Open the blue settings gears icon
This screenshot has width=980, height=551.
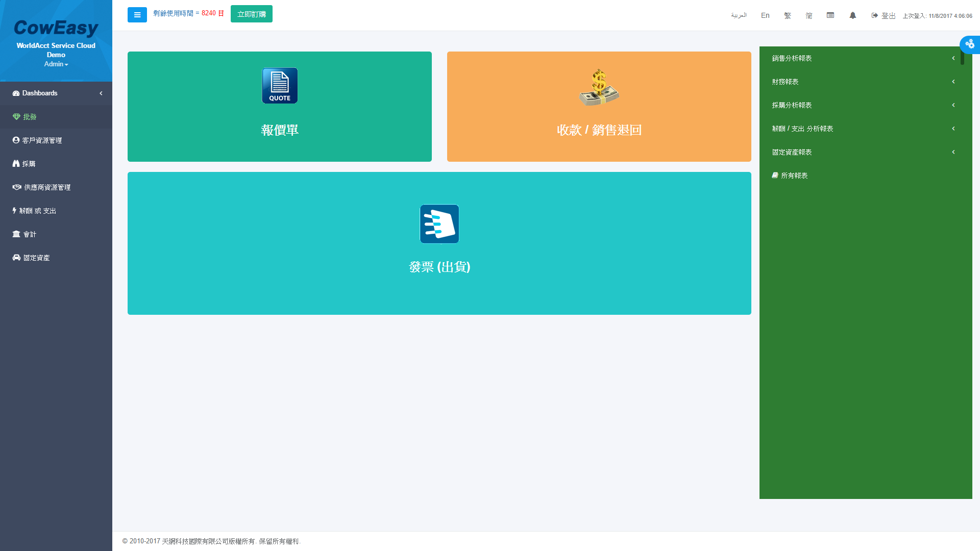[970, 44]
